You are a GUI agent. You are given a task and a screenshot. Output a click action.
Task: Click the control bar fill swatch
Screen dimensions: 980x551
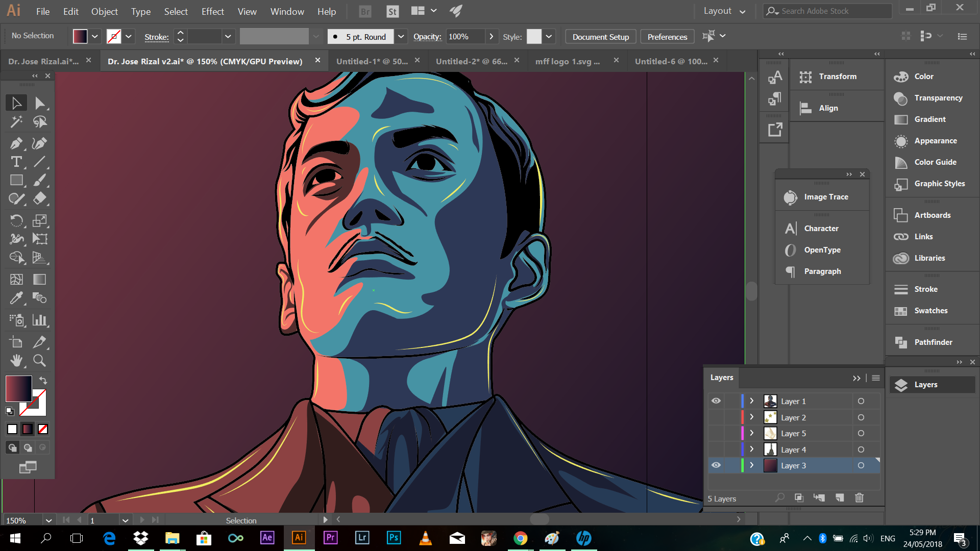pyautogui.click(x=80, y=36)
